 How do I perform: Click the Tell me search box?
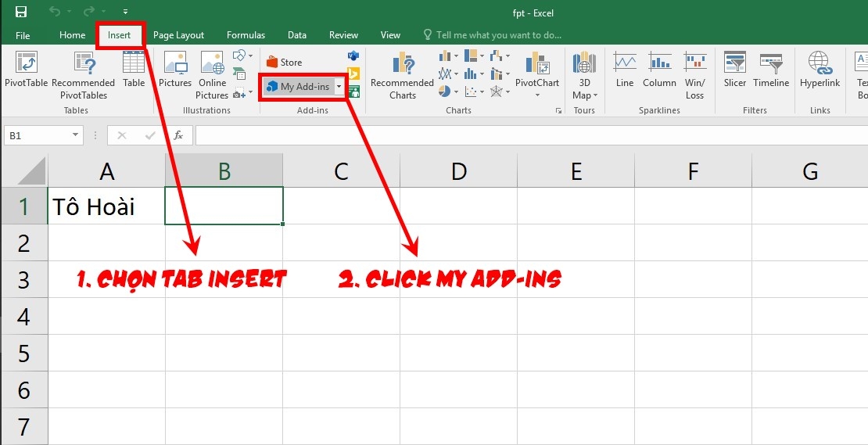coord(493,35)
